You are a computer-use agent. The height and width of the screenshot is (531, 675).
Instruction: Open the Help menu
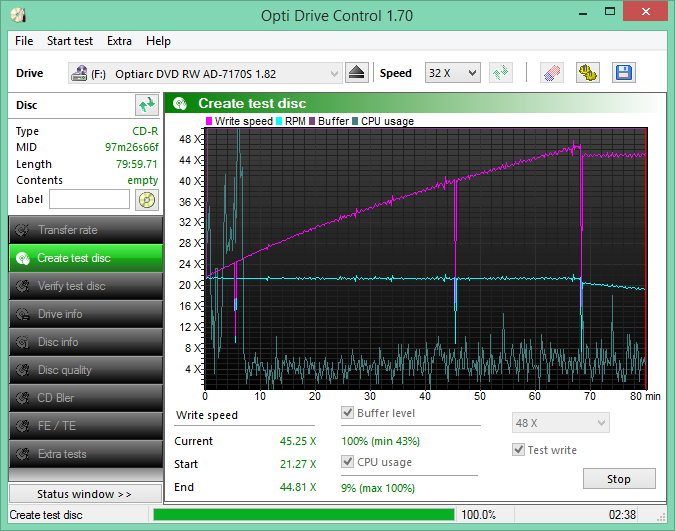coord(158,41)
